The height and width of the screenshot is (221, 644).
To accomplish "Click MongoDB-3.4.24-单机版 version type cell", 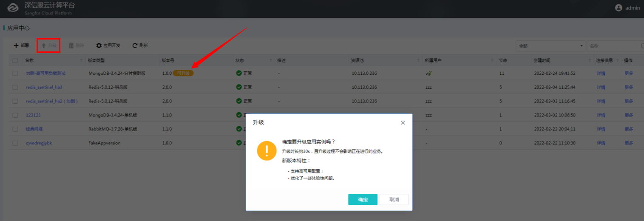I will click(113, 115).
